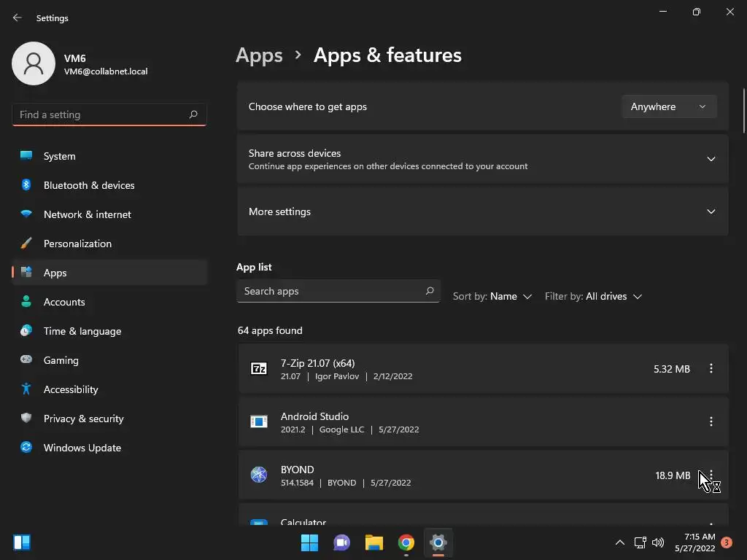This screenshot has width=747, height=560.
Task: Click the Apps breadcrumb link
Action: click(259, 55)
